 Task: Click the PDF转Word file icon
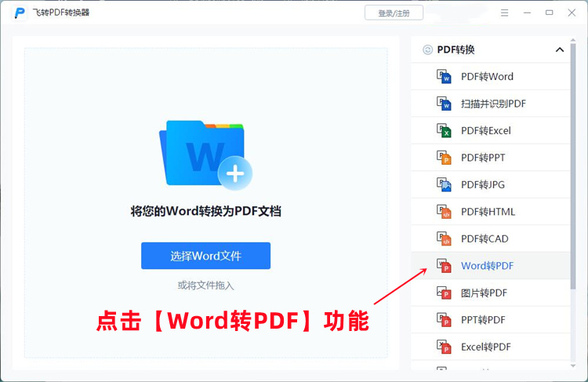tap(445, 77)
